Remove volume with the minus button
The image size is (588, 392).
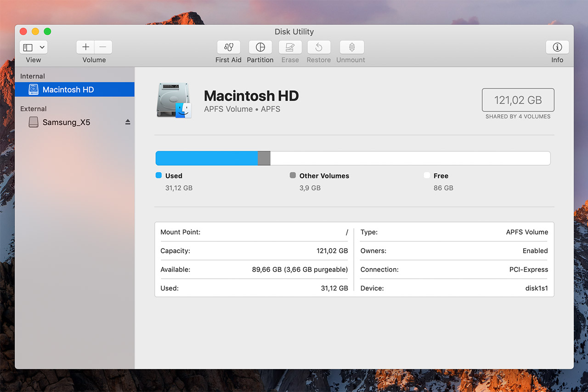103,47
